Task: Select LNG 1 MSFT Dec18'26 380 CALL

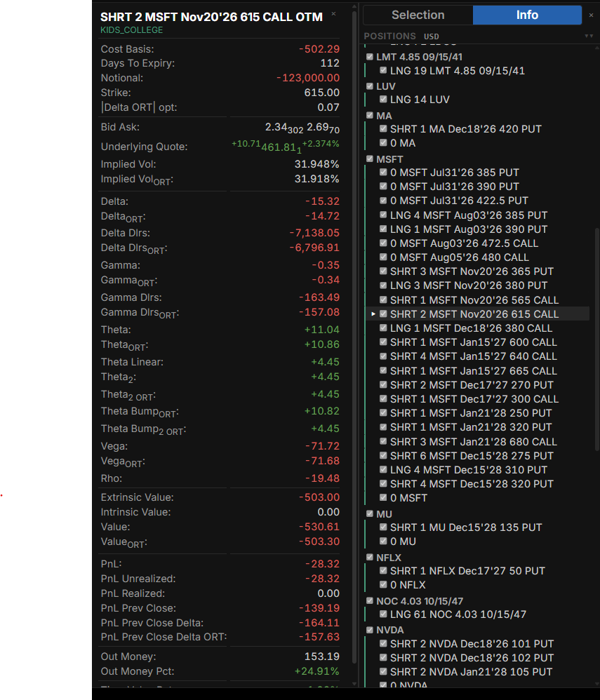Action: tap(471, 328)
